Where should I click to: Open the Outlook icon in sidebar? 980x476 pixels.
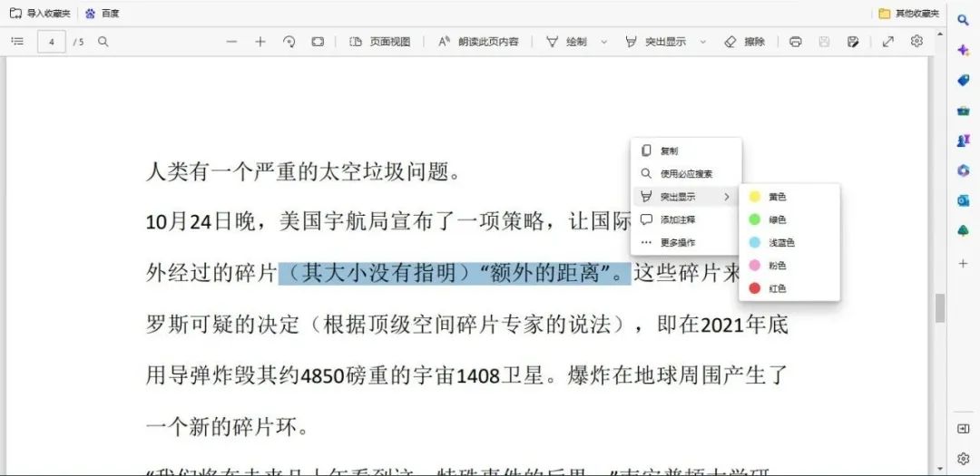963,200
